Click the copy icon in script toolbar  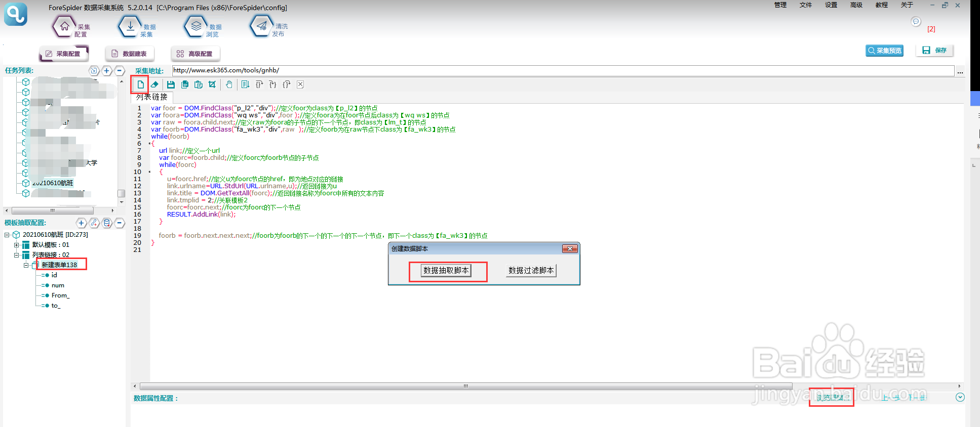coord(185,84)
